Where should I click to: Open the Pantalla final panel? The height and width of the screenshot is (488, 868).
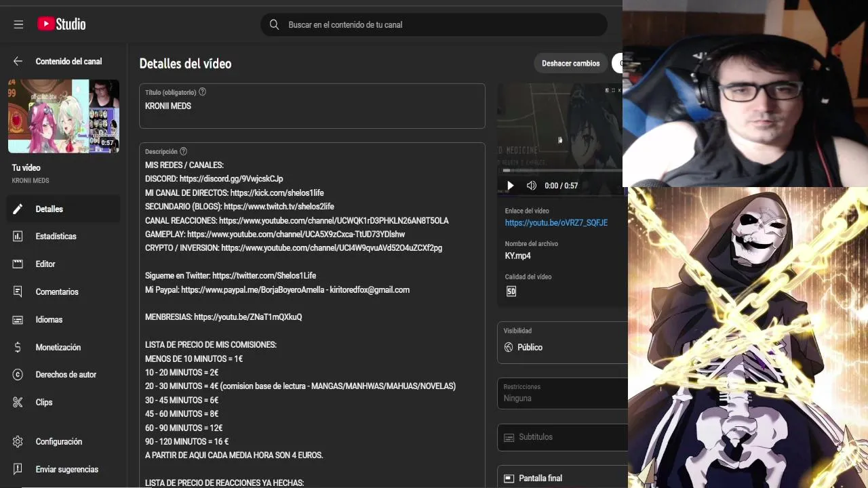(563, 477)
